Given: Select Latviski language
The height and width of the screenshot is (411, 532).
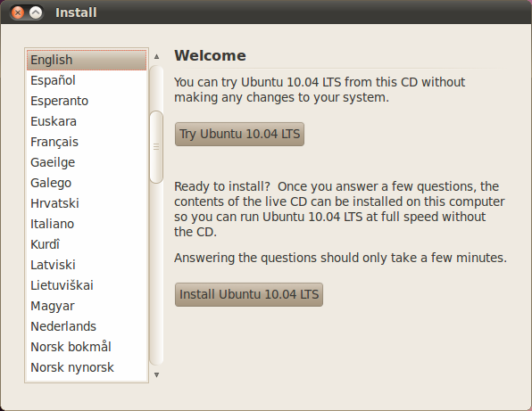Looking at the screenshot, I should coord(87,265).
